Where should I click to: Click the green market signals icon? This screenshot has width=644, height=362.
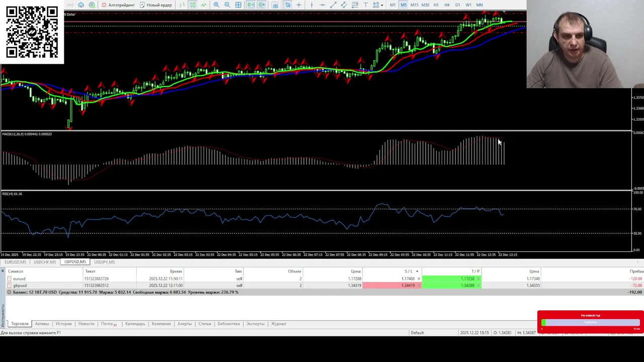click(x=92, y=5)
